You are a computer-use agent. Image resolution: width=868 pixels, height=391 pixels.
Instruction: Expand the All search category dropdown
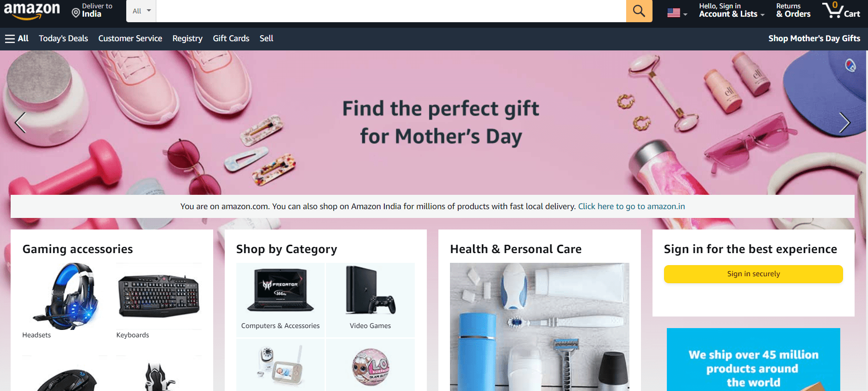[x=142, y=11]
